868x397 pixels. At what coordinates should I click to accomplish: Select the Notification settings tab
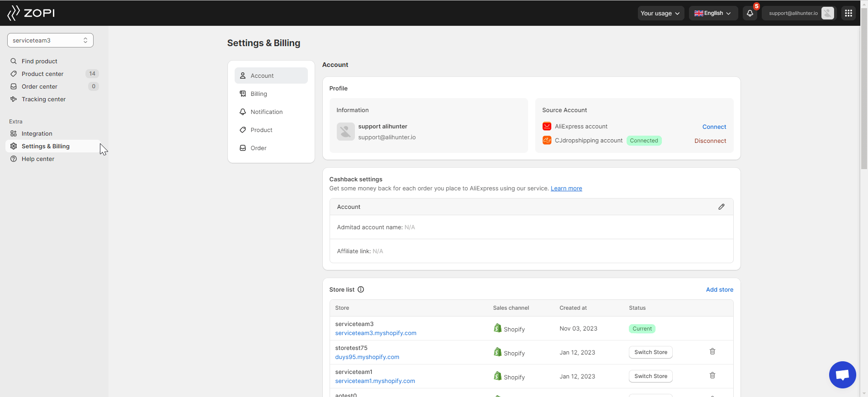266,112
